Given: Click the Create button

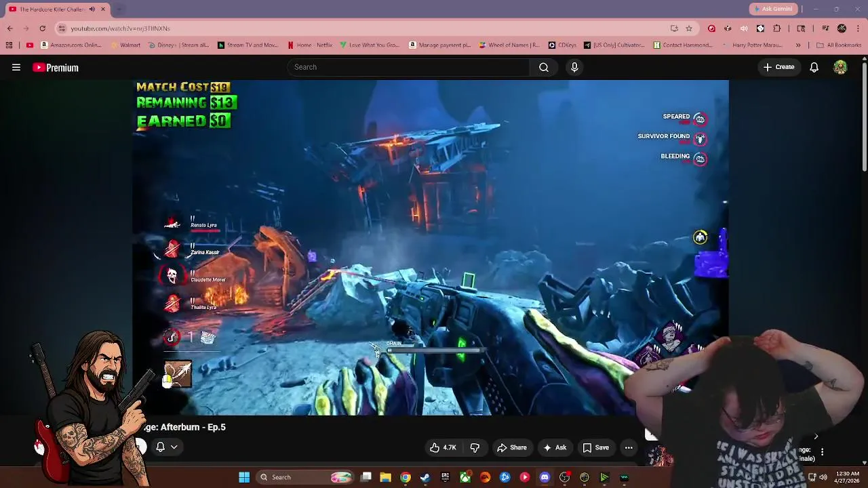Looking at the screenshot, I should coord(778,67).
